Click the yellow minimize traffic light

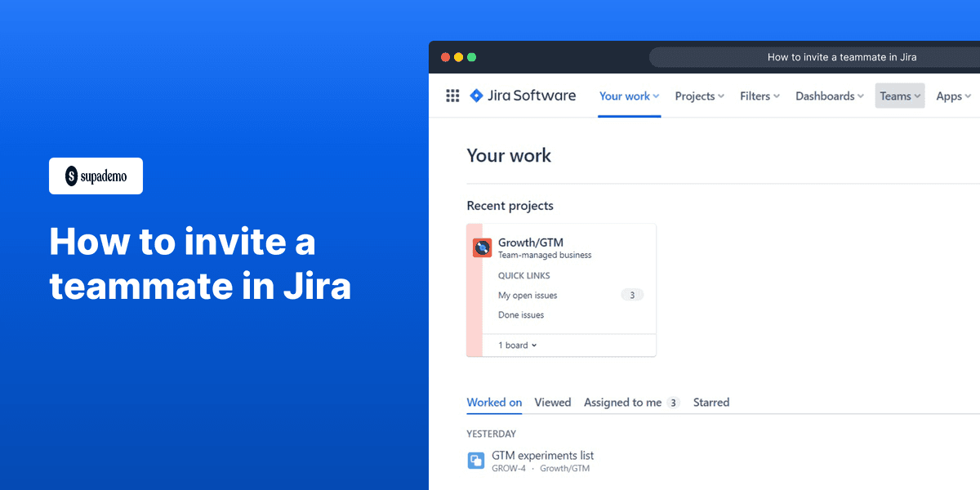point(458,57)
